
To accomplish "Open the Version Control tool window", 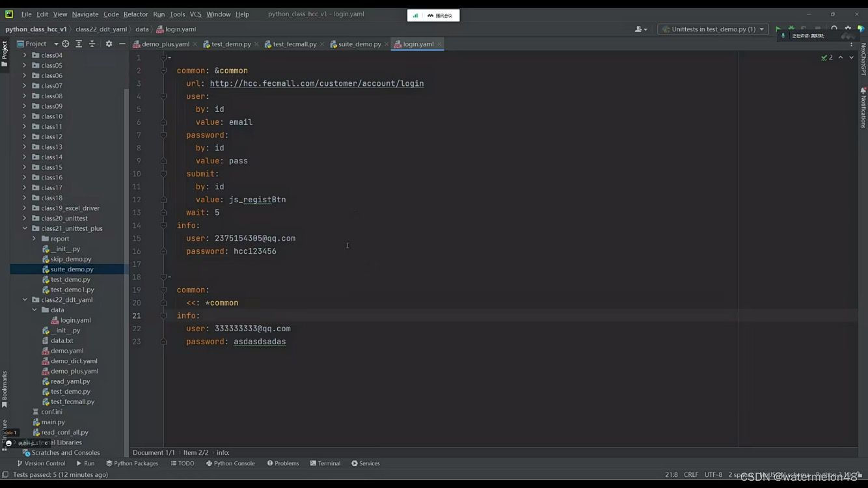I will 42,463.
